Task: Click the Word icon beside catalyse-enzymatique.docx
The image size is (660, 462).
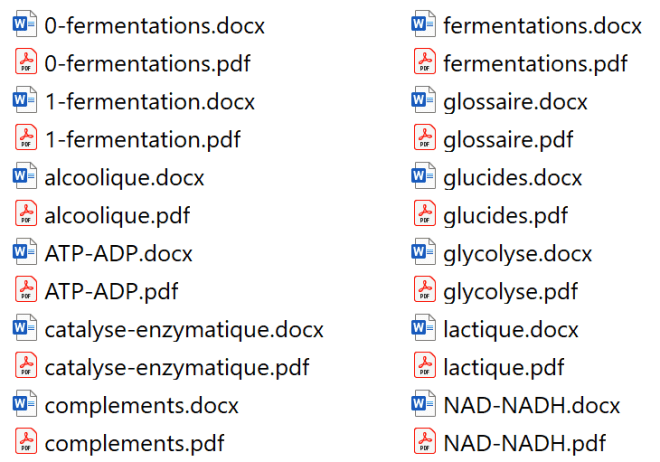Action: [25, 329]
